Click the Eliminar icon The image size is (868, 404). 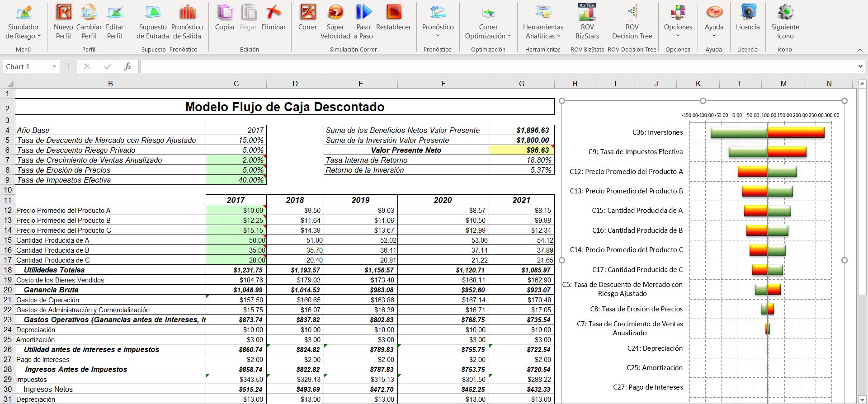(274, 18)
